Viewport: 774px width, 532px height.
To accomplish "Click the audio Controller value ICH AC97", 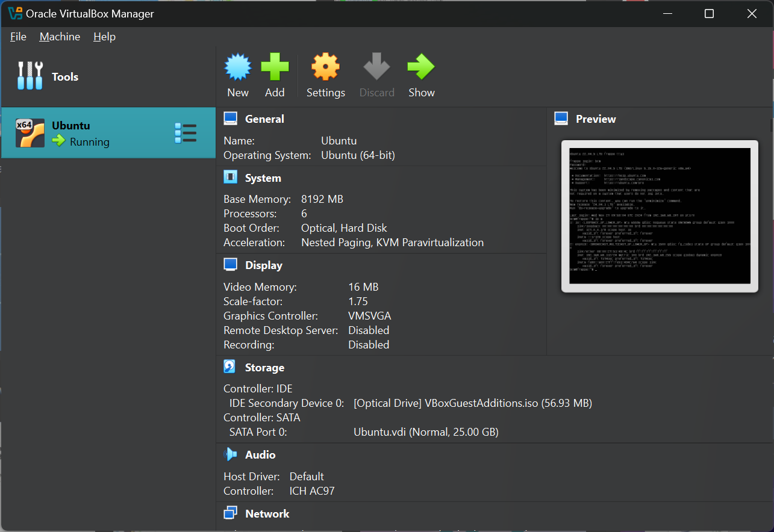I will [x=312, y=491].
